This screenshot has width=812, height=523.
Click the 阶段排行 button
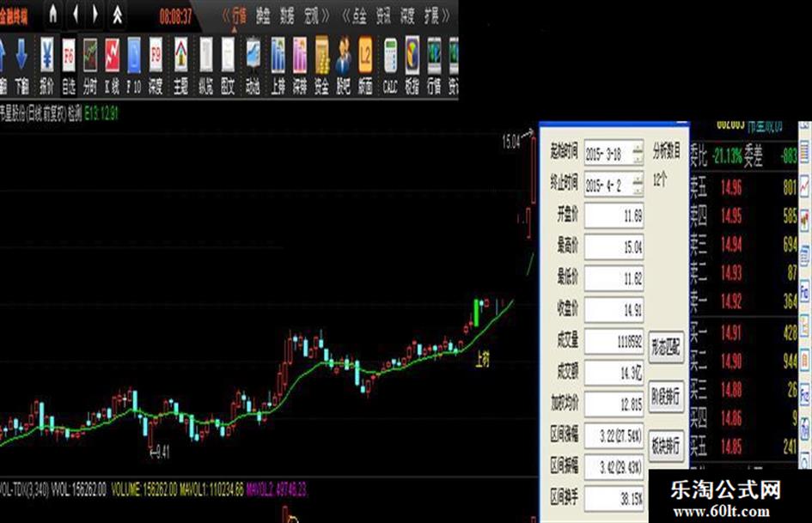(x=666, y=397)
